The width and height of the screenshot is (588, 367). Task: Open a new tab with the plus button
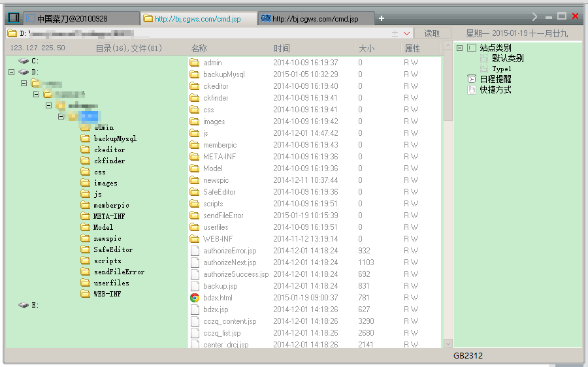tap(382, 18)
